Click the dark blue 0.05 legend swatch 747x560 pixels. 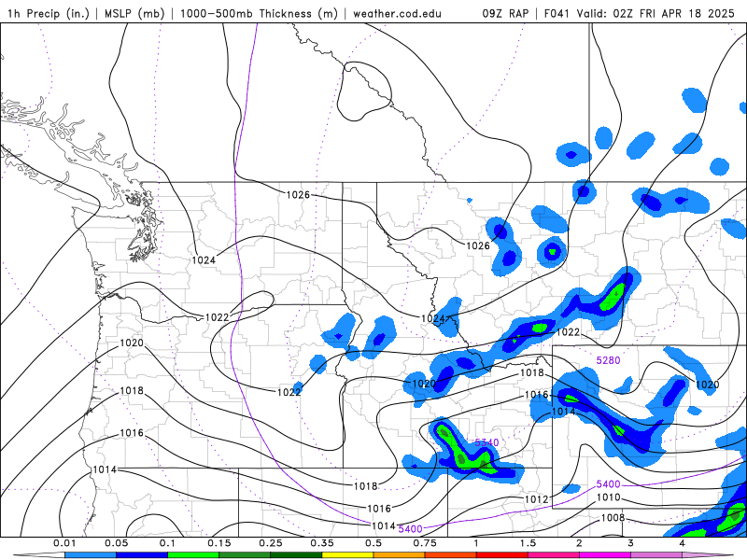click(x=142, y=555)
